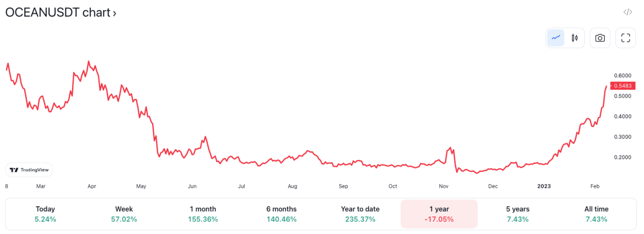Open the embed code icon

[x=627, y=12]
